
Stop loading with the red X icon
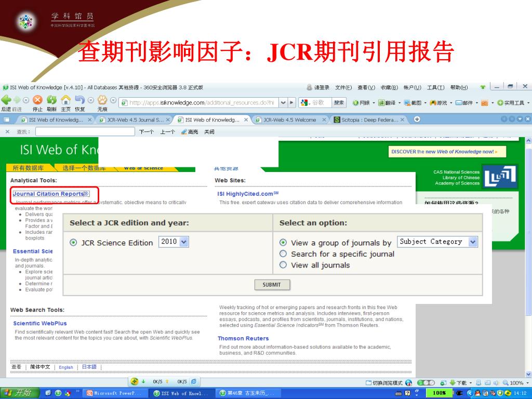click(37, 100)
